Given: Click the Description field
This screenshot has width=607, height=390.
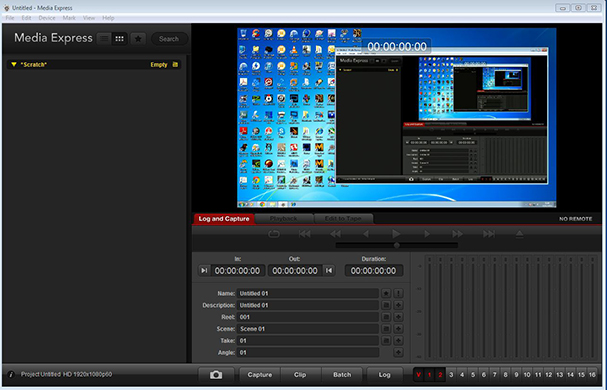Looking at the screenshot, I should point(308,305).
